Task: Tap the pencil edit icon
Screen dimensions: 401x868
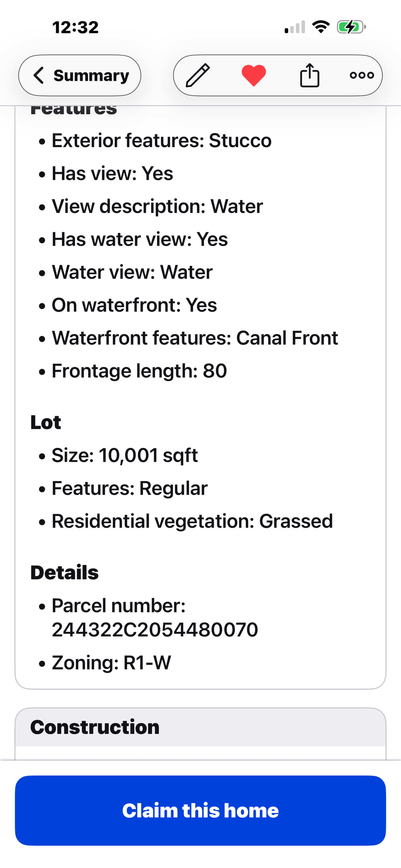Action: pos(198,75)
